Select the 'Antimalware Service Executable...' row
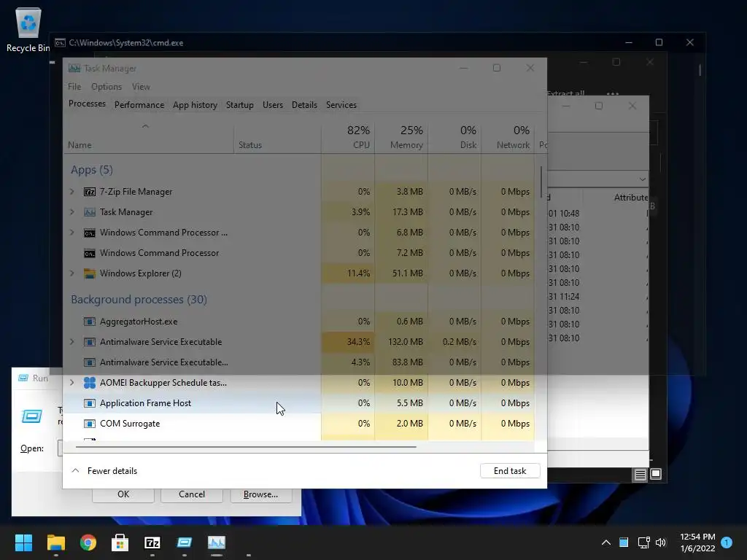 pyautogui.click(x=299, y=362)
